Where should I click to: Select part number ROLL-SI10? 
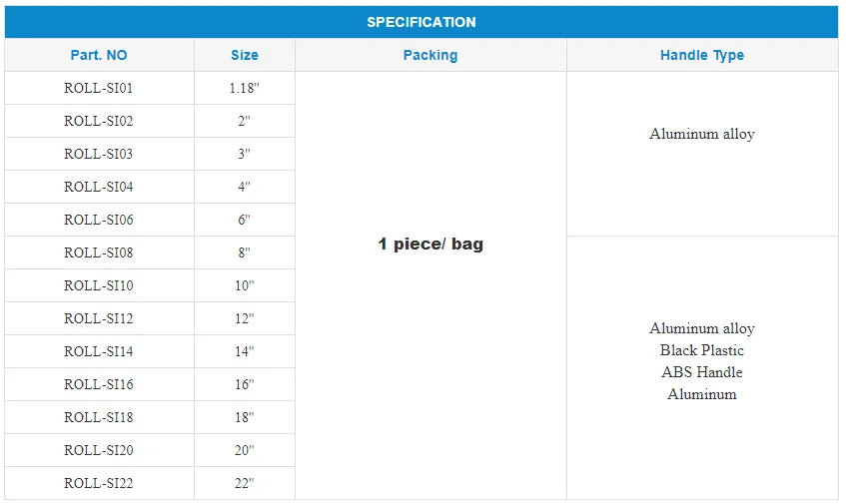[99, 285]
